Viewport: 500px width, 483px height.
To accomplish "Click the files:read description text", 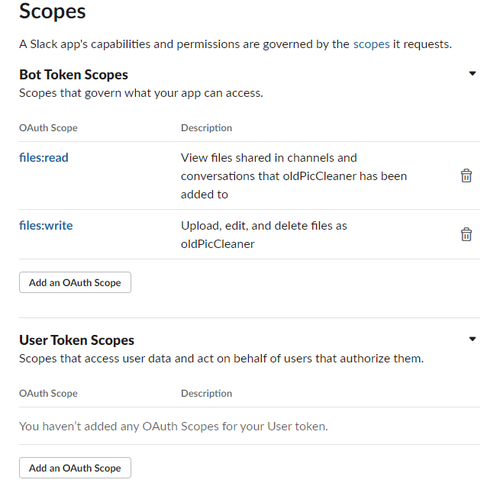I will coord(294,176).
